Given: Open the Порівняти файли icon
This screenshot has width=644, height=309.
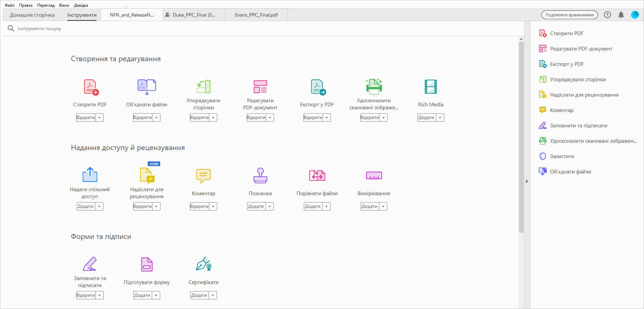Looking at the screenshot, I should tap(317, 176).
